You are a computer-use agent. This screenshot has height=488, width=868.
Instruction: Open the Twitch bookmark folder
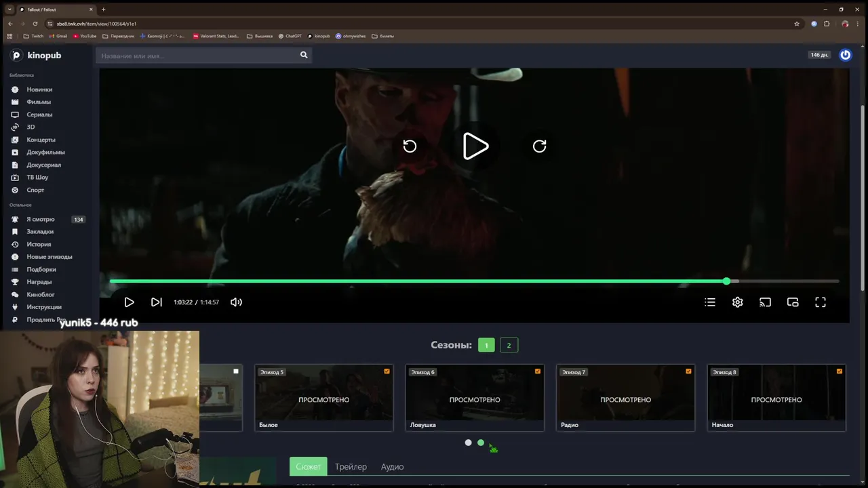point(34,36)
